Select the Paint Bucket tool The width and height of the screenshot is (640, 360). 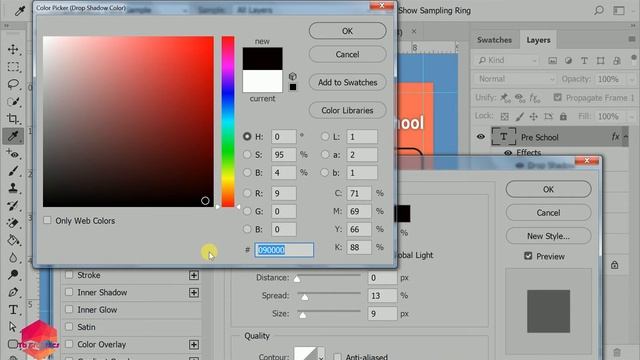point(13,240)
